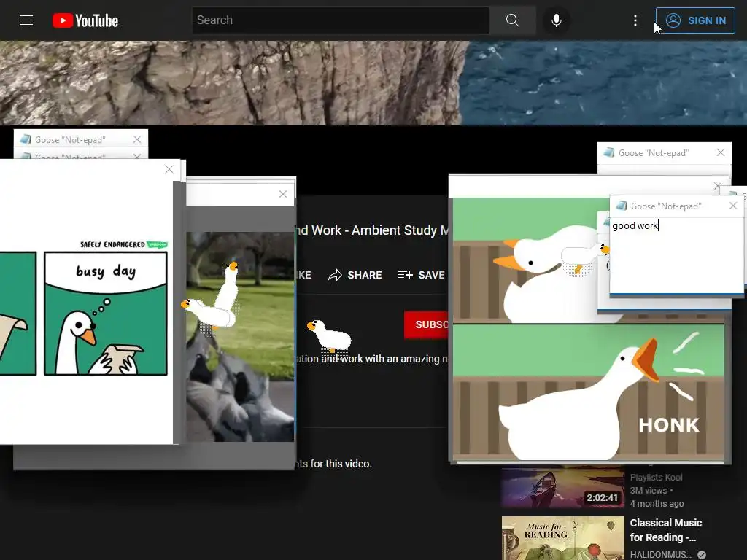
Task: Click the 'Playlists Kool' channel name
Action: coord(656,477)
